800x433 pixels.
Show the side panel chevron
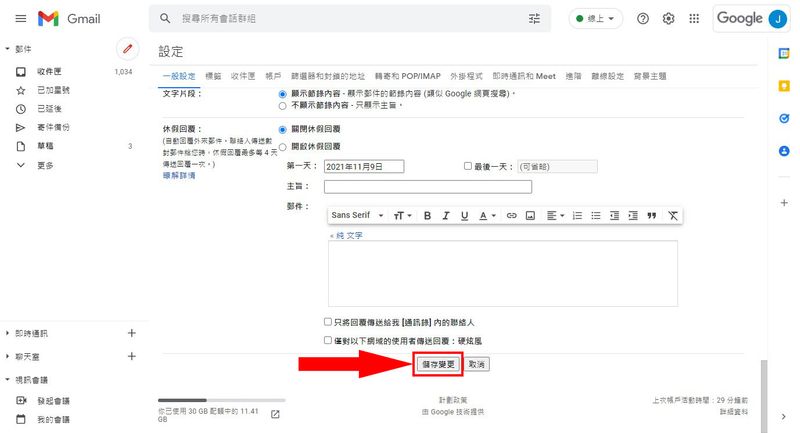coord(784,417)
